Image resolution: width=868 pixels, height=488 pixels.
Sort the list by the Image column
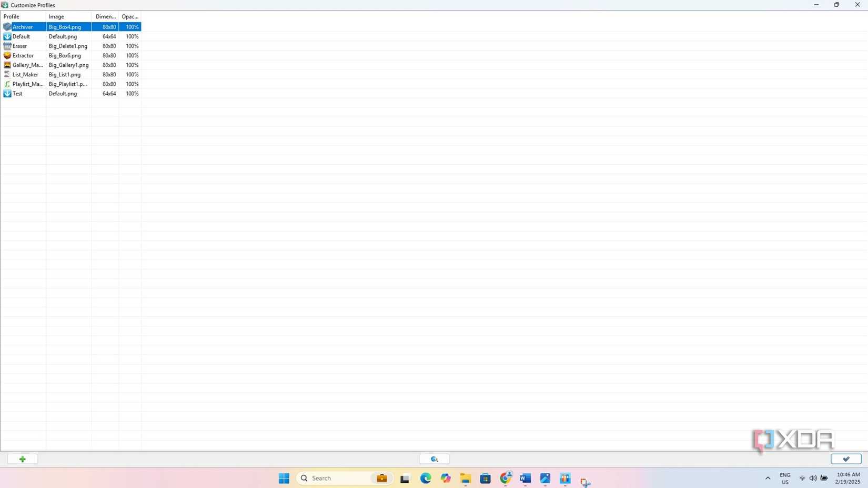click(x=56, y=16)
